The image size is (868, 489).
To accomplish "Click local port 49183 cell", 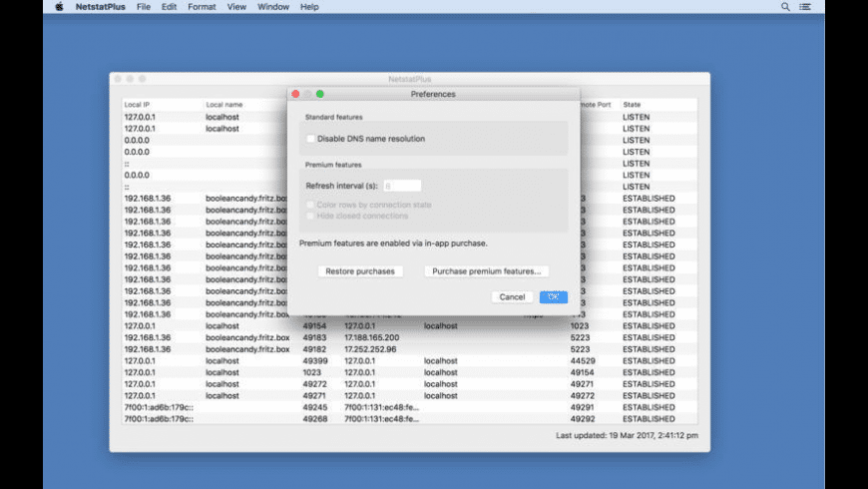I will (x=314, y=337).
